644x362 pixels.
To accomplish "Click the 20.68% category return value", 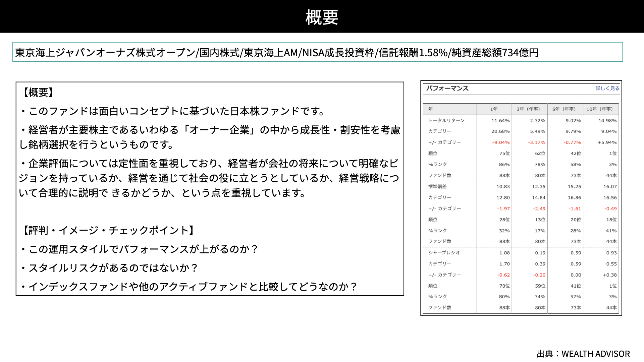I will coord(500,131).
